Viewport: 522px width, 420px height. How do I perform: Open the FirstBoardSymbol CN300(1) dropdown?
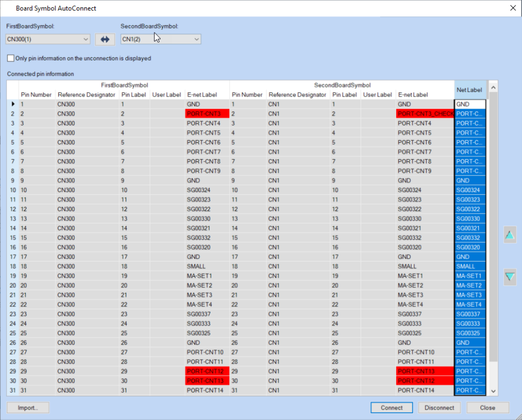click(48, 39)
